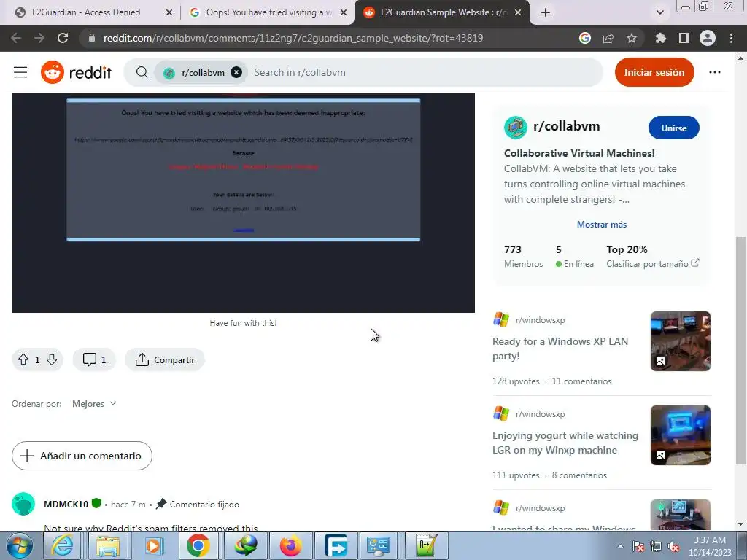
Task: Upvote the post
Action: pos(23,359)
